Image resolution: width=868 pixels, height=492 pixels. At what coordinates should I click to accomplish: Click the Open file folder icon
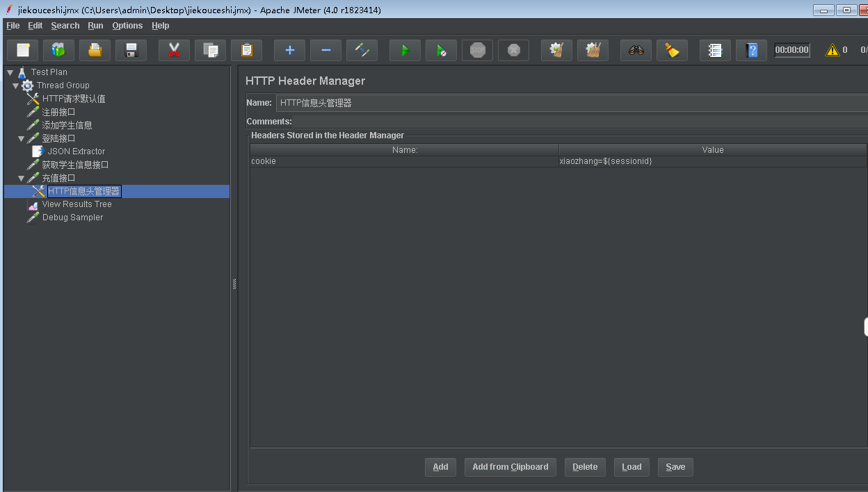click(95, 50)
